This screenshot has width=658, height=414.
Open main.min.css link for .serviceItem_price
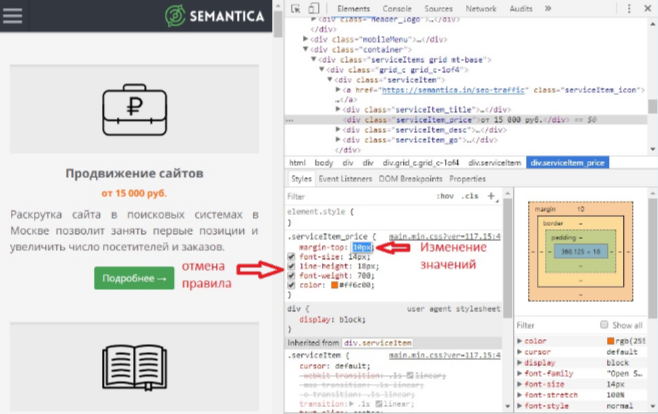click(444, 235)
